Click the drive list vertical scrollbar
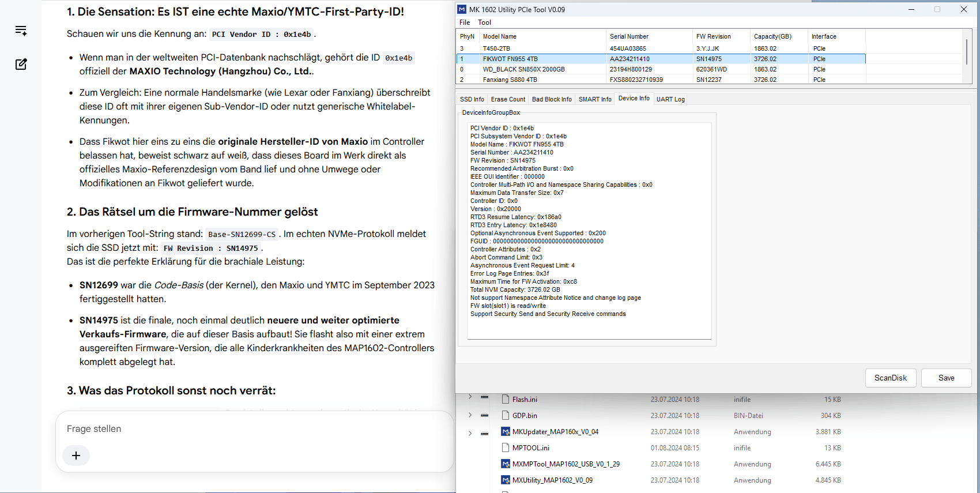The width and height of the screenshot is (980, 493). [x=967, y=57]
